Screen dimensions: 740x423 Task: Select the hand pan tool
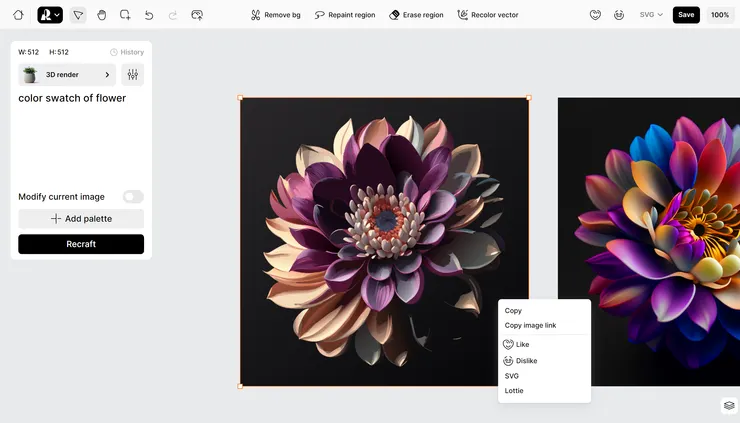click(101, 15)
